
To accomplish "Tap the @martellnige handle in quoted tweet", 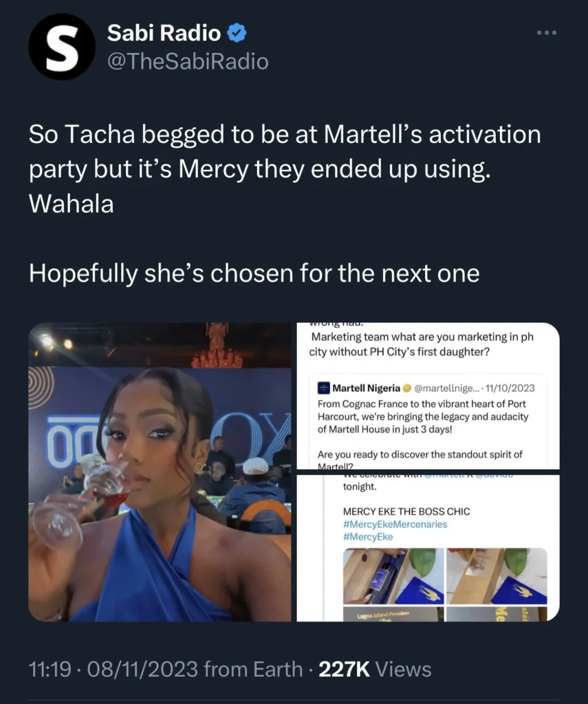I will 445,388.
